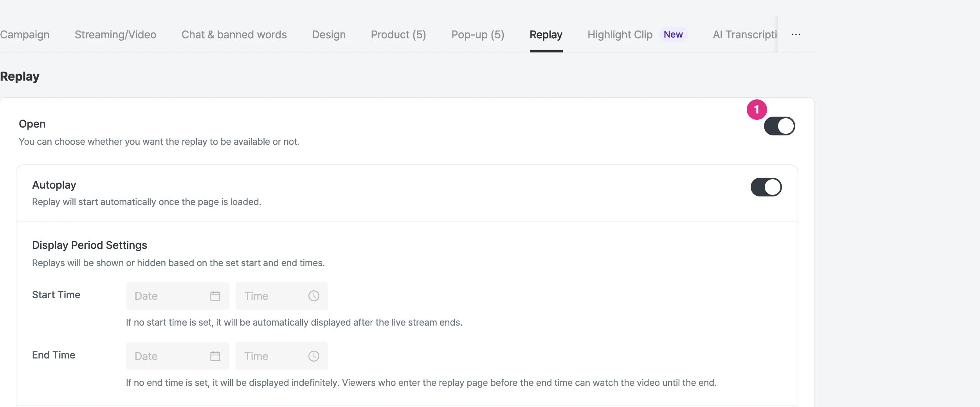Click the active Replay tab
This screenshot has height=407, width=980.
546,35
